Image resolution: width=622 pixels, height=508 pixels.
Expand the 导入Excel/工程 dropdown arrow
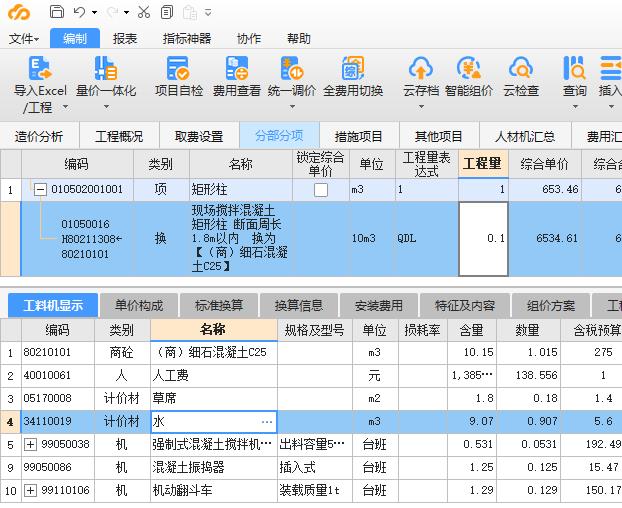click(x=65, y=107)
